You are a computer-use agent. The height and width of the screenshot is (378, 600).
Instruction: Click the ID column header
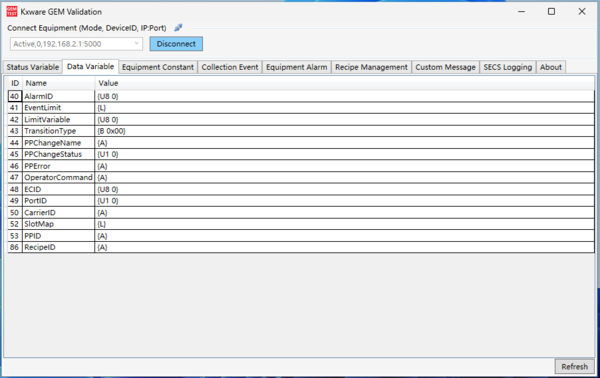pos(15,83)
